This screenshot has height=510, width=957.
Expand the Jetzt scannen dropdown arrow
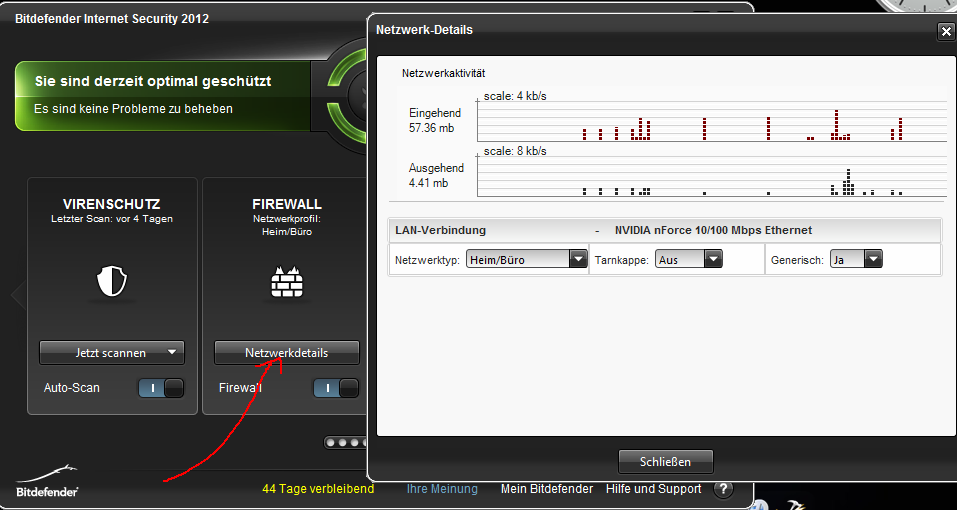[172, 352]
